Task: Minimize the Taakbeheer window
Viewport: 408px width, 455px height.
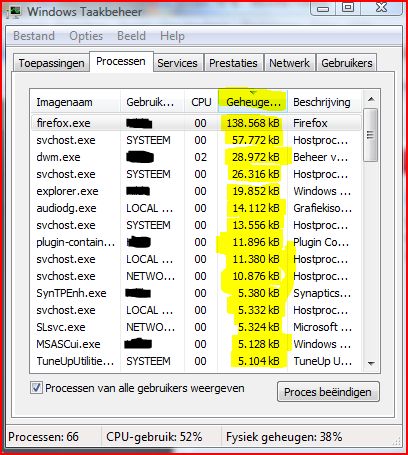Action: click(x=323, y=8)
